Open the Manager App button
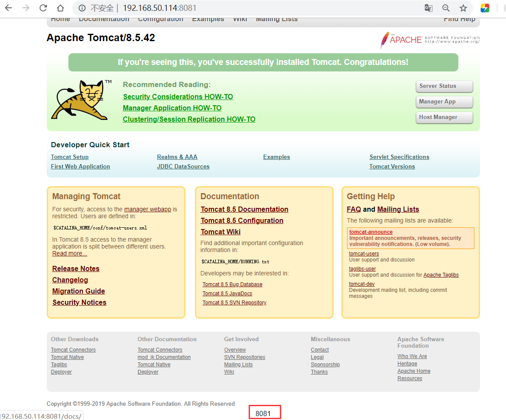 click(x=444, y=102)
